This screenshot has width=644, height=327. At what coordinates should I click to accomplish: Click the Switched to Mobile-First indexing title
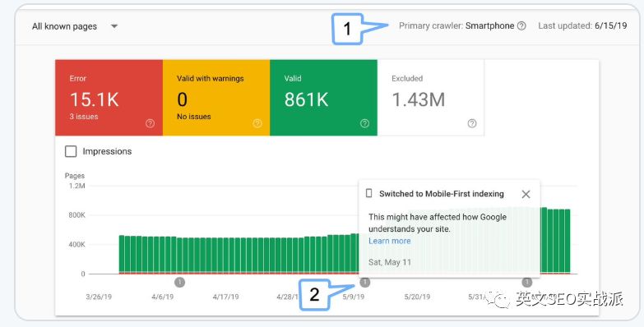(x=442, y=194)
